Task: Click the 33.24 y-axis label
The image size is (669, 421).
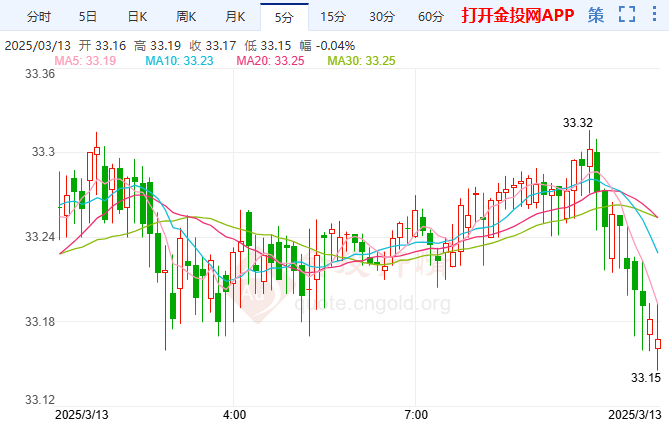Action: point(40,237)
